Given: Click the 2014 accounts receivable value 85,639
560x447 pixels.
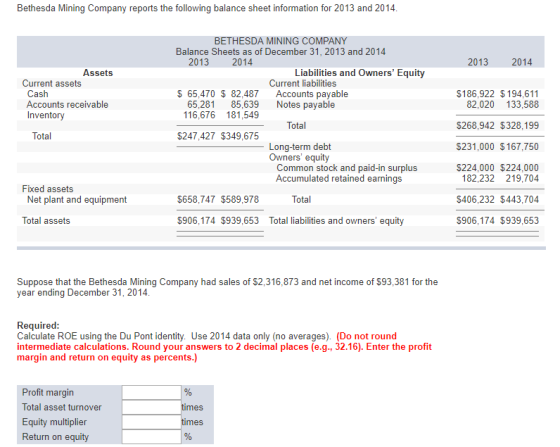Looking at the screenshot, I should tap(245, 105).
